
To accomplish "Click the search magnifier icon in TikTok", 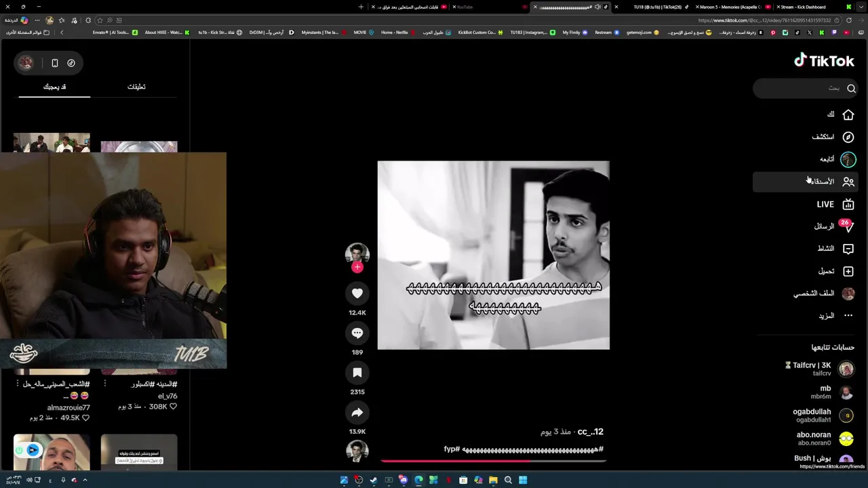I will [851, 88].
